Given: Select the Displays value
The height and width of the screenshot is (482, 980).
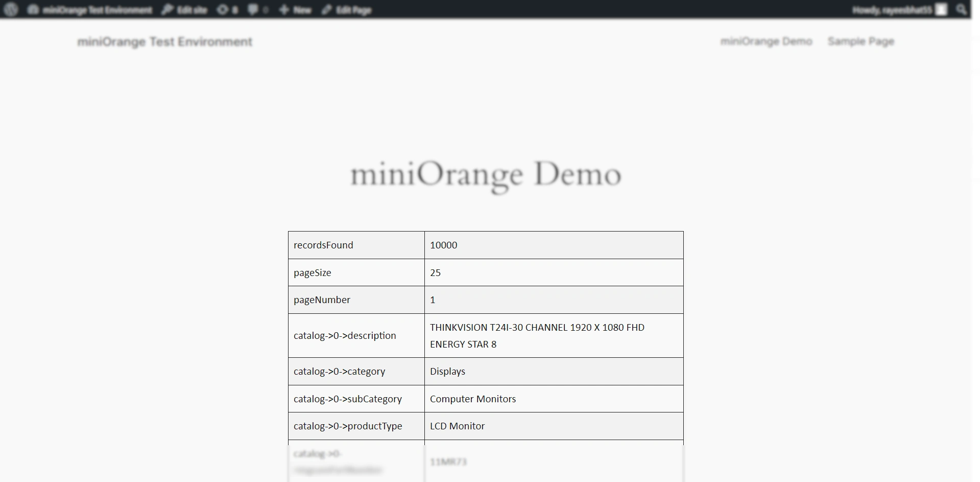Looking at the screenshot, I should tap(447, 372).
